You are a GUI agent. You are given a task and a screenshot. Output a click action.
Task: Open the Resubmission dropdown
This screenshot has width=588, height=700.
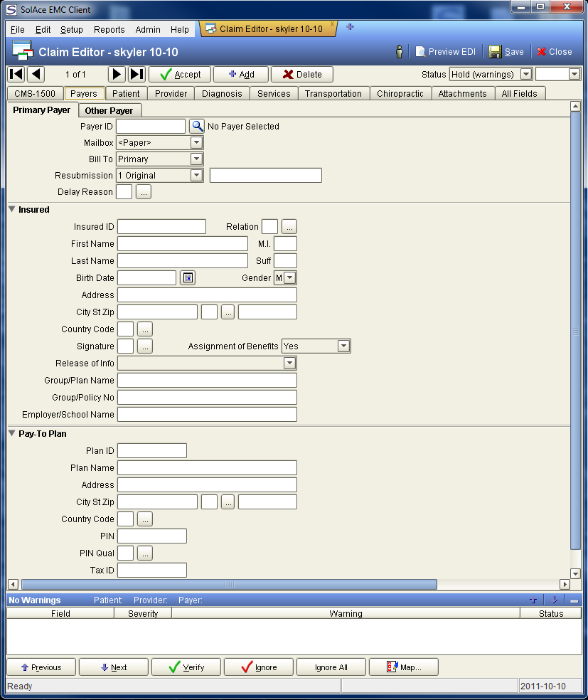(196, 176)
